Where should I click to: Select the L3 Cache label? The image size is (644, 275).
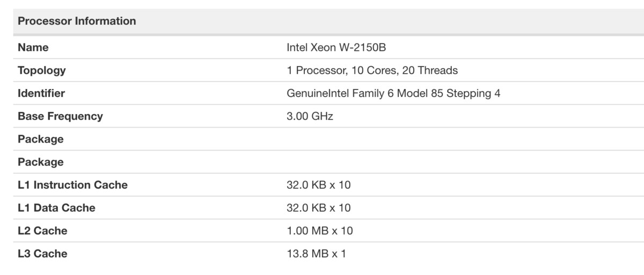(42, 254)
